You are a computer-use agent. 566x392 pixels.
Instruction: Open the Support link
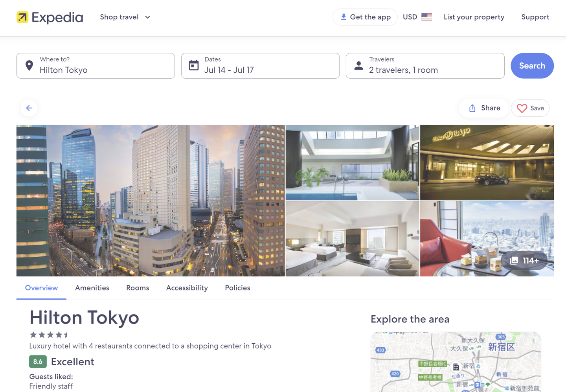point(535,17)
